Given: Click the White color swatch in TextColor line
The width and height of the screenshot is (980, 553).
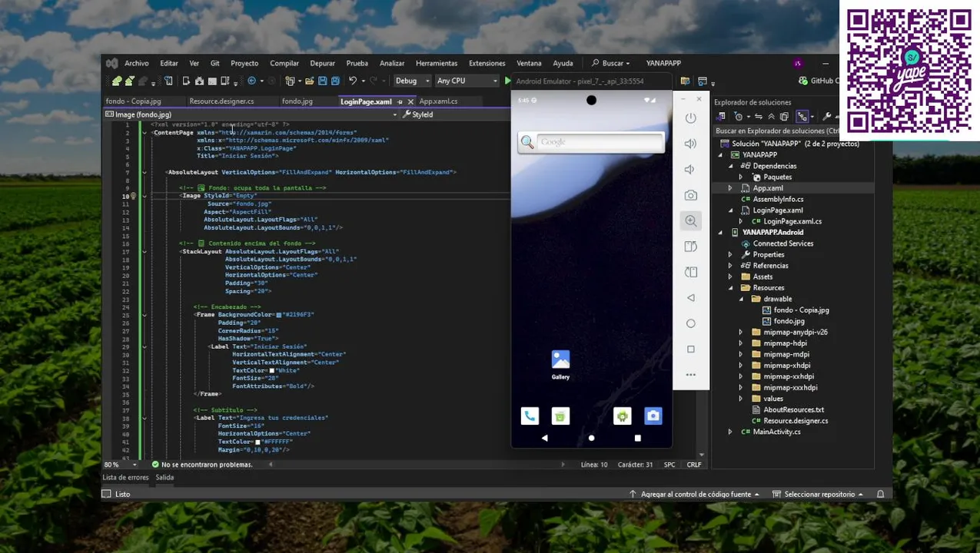Looking at the screenshot, I should coord(271,370).
